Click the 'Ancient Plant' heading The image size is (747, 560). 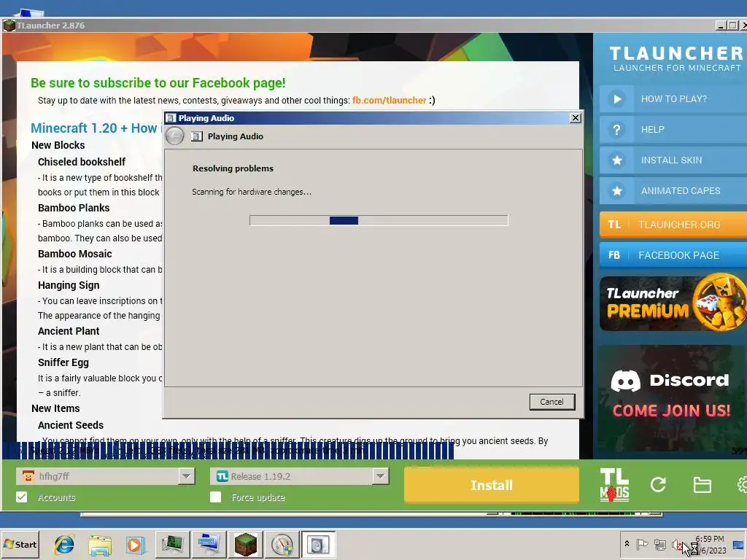pyautogui.click(x=69, y=331)
